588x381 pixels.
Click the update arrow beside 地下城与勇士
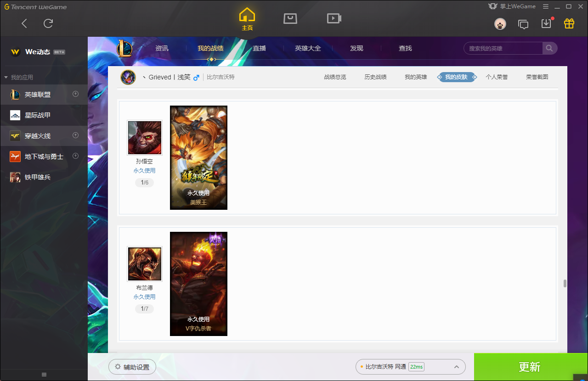pos(76,156)
